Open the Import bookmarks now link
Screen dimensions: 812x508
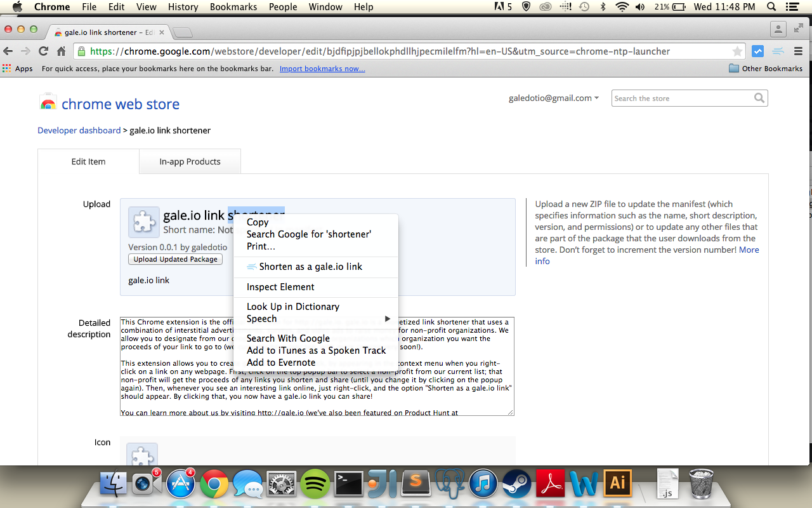coord(322,69)
